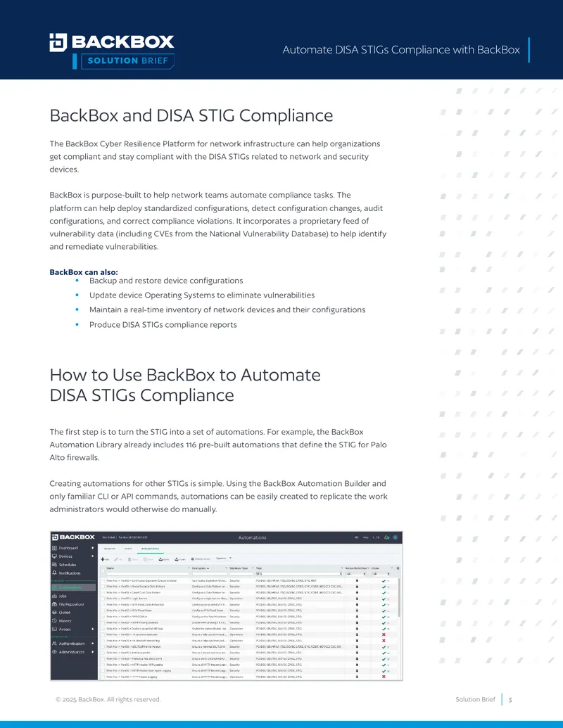Sort by the Signature Type column header
The height and width of the screenshot is (728, 563).
tap(239, 568)
